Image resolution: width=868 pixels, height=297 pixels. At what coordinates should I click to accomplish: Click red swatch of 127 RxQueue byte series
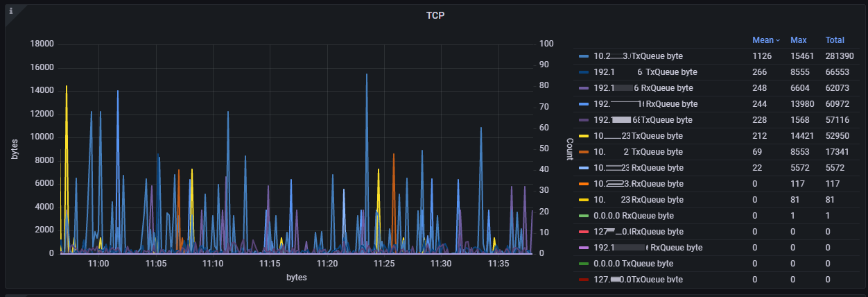coord(584,232)
